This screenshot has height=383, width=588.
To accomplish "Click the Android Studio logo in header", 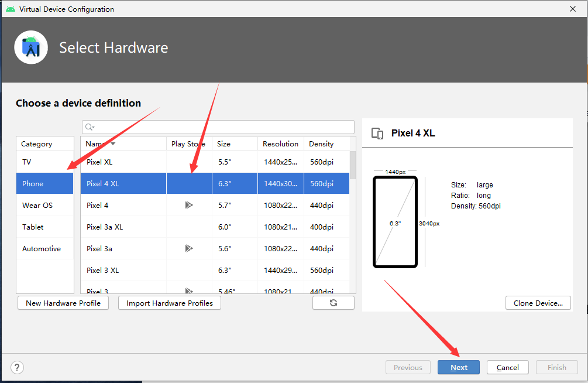I will (x=31, y=47).
